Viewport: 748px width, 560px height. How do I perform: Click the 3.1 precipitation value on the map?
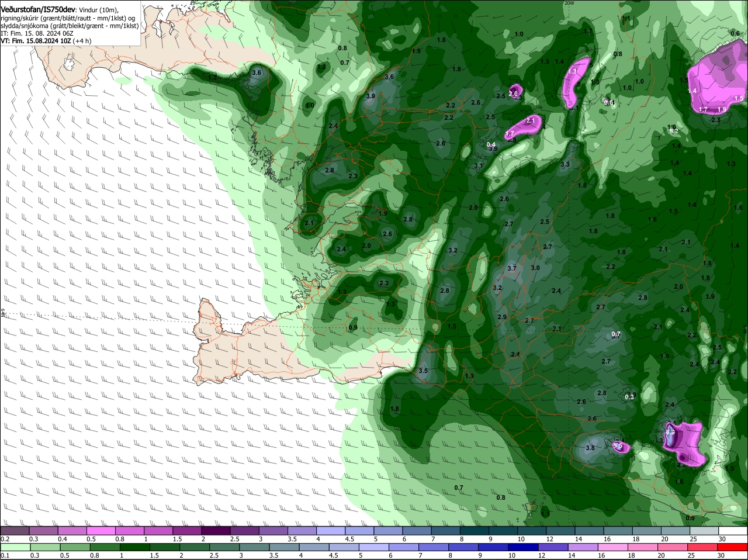coord(479,166)
